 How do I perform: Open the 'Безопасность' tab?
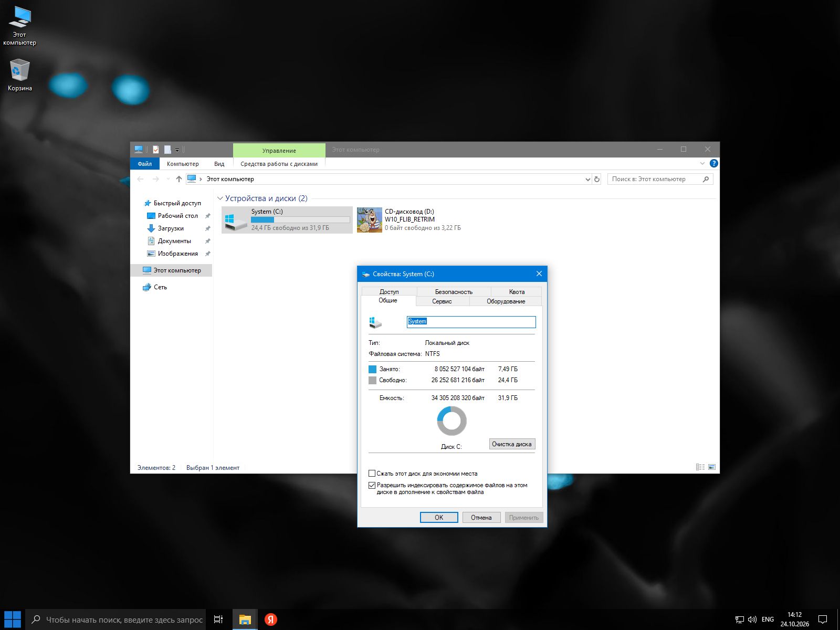454,291
